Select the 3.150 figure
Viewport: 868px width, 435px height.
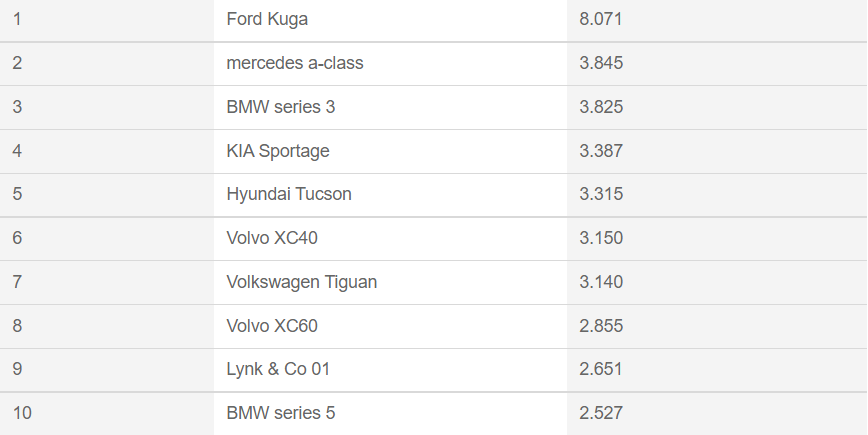click(601, 238)
